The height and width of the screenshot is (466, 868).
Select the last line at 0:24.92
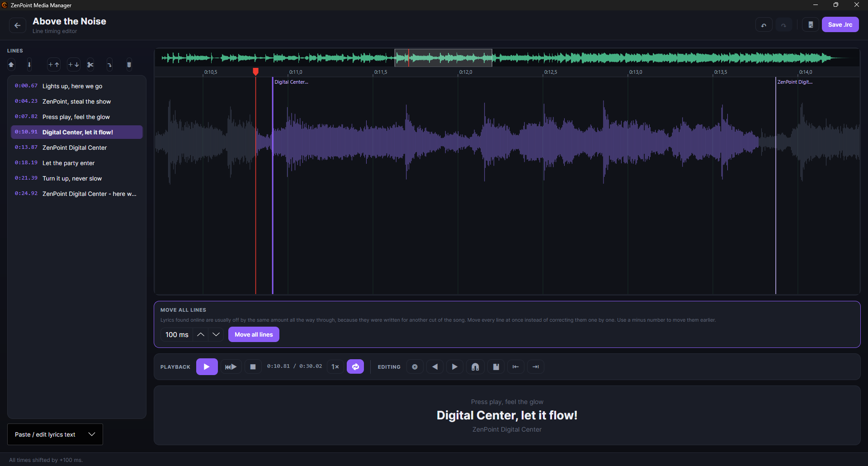(77, 194)
